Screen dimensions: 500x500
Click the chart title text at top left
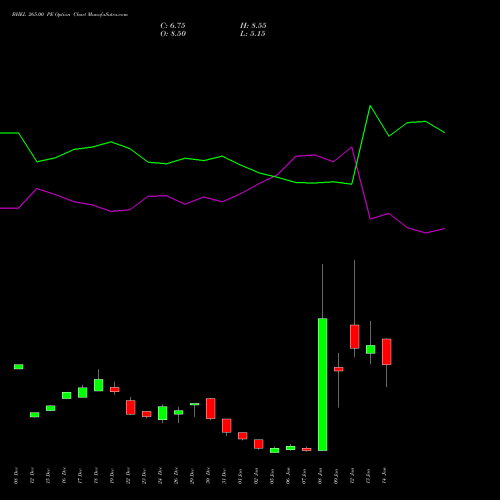tap(70, 15)
